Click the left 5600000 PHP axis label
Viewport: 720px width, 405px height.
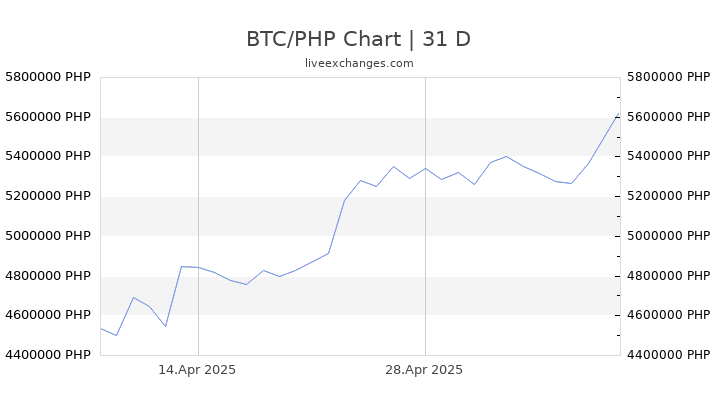tap(48, 117)
